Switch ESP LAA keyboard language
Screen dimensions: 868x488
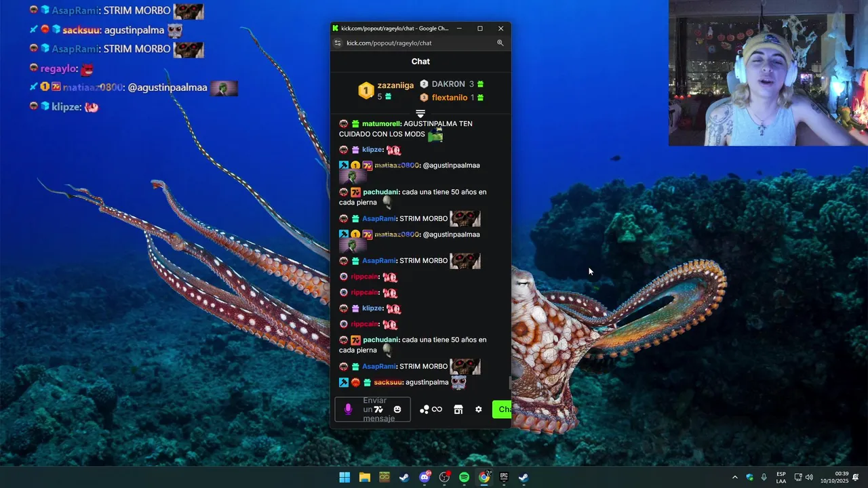[x=781, y=477]
